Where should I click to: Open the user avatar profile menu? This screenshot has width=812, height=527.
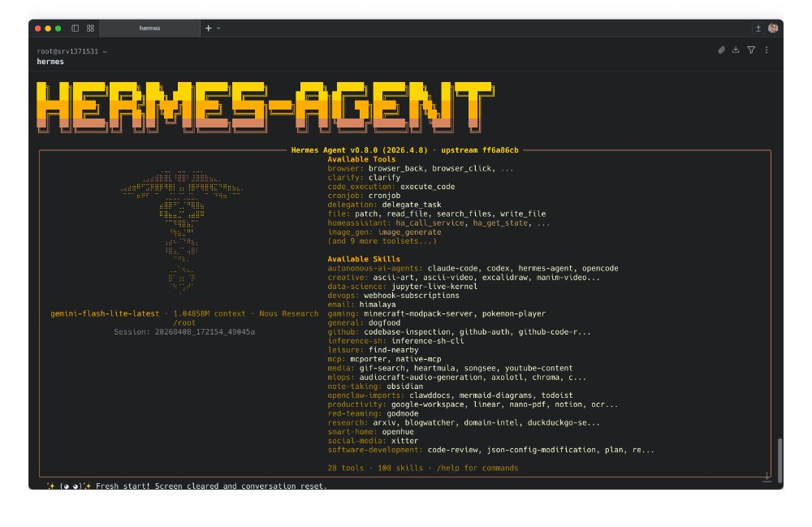(x=773, y=28)
